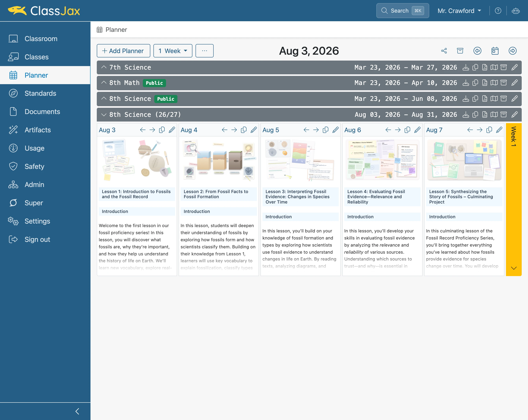The width and height of the screenshot is (528, 420).
Task: Archive the 8th Science Public planner
Action: click(504, 99)
